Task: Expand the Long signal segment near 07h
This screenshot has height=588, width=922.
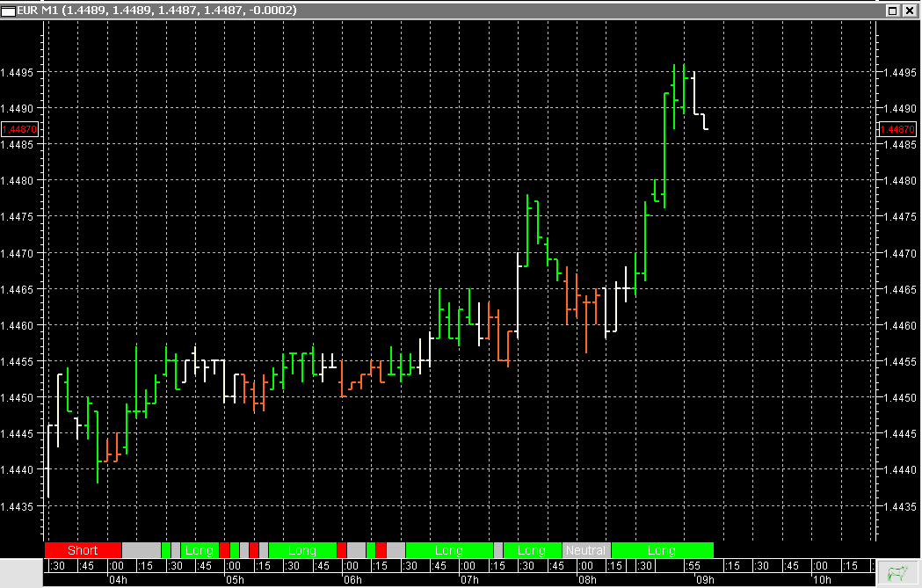Action: (x=448, y=550)
